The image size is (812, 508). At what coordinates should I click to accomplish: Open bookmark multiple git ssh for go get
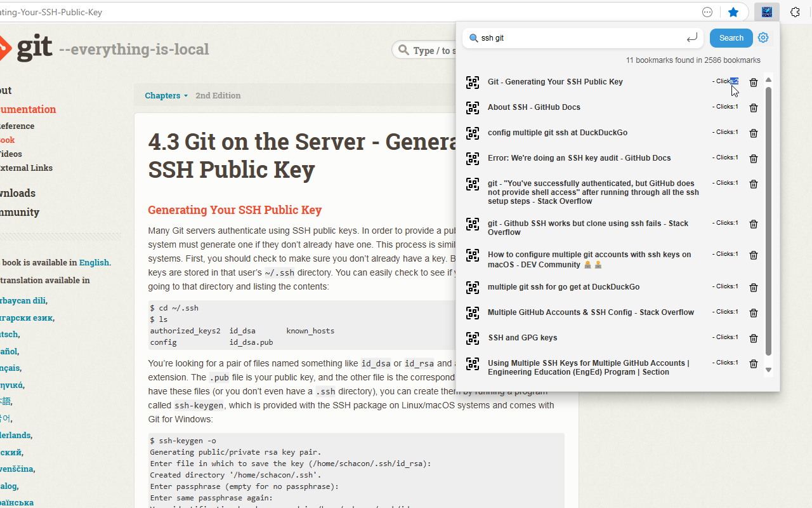[x=563, y=287]
